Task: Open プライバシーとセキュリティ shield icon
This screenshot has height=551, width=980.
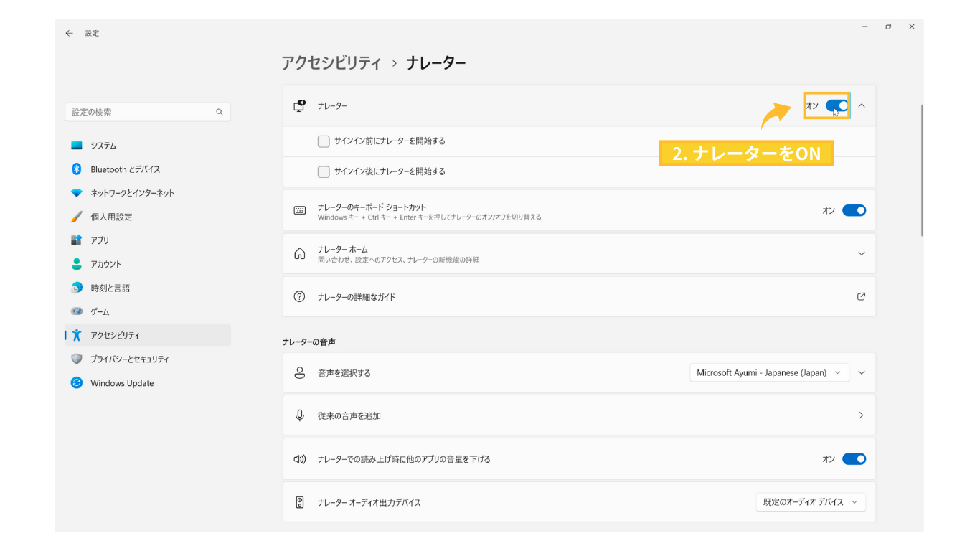Action: pos(77,359)
